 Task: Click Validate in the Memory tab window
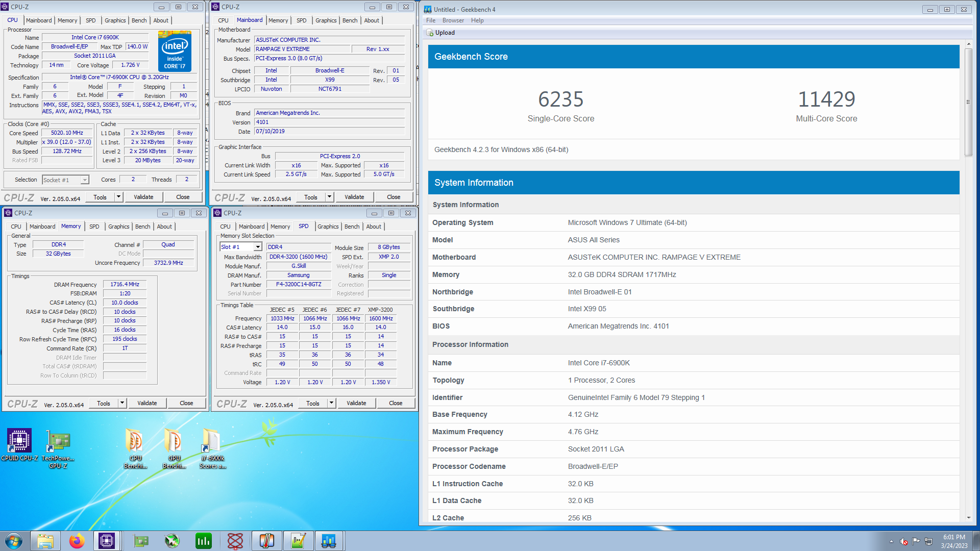tap(147, 403)
